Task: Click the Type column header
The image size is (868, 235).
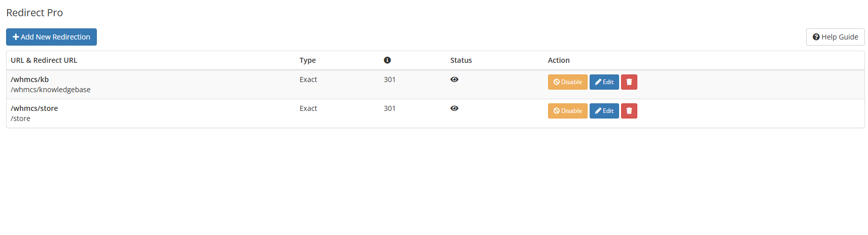Action: (x=308, y=60)
